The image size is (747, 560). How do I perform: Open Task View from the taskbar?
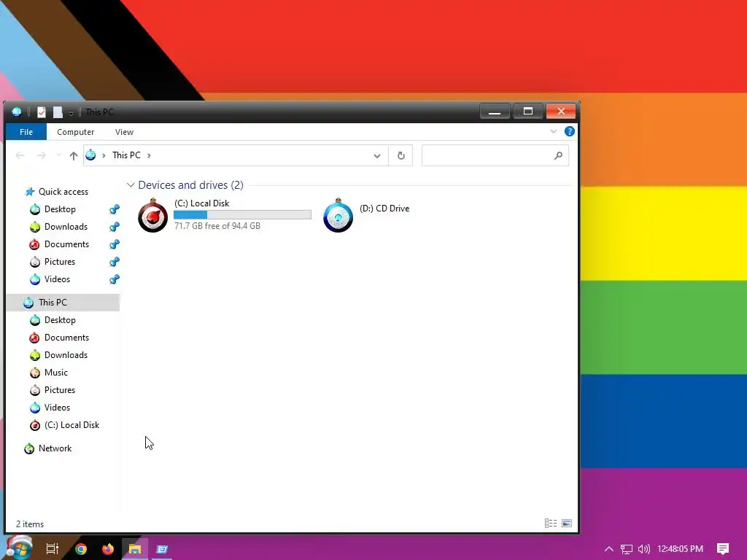coord(52,549)
